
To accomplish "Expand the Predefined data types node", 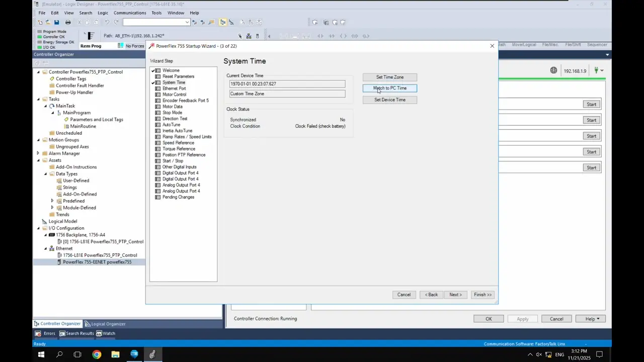I will click(52, 201).
